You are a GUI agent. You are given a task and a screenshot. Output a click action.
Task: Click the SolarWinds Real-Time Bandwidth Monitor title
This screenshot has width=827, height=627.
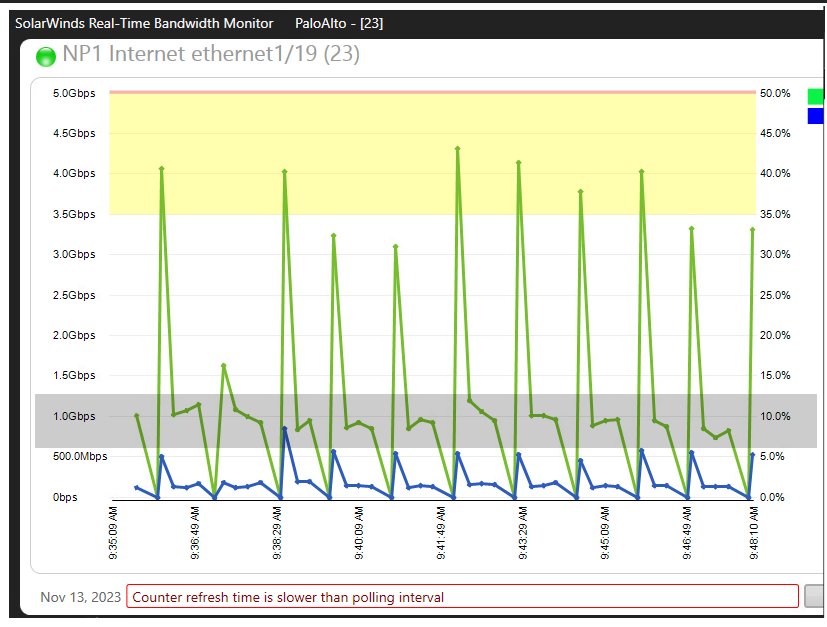[144, 23]
